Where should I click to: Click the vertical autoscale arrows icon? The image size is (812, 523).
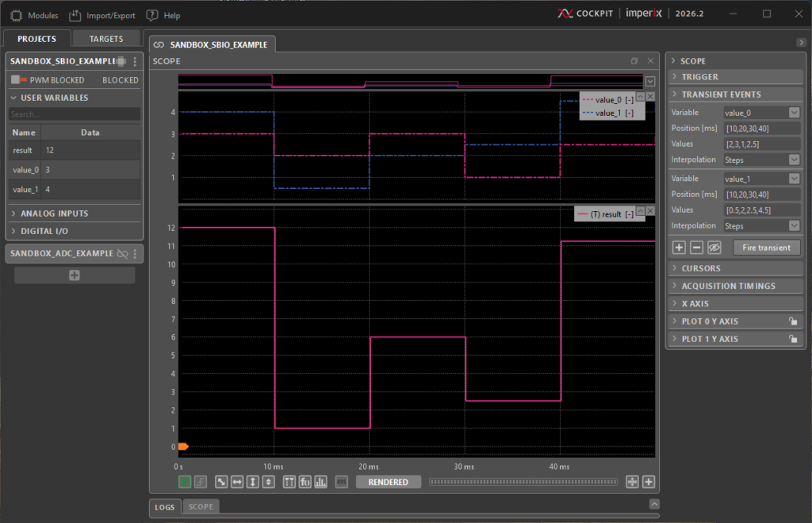tap(253, 482)
